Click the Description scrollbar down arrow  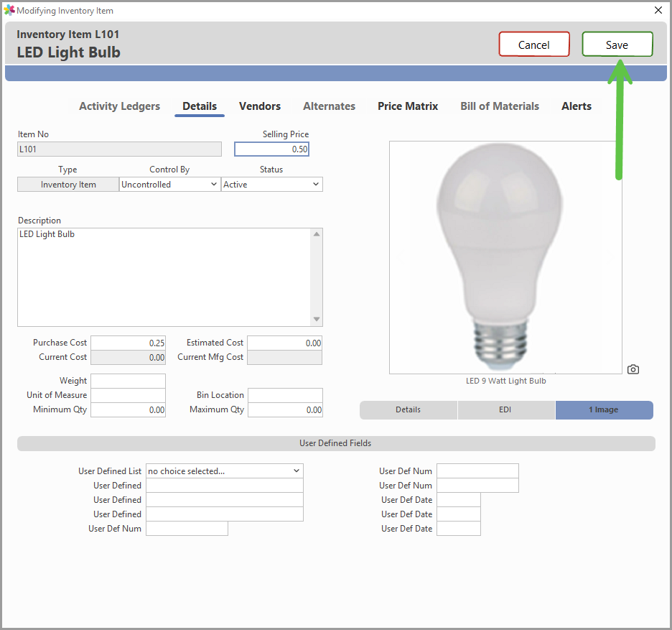click(x=317, y=319)
